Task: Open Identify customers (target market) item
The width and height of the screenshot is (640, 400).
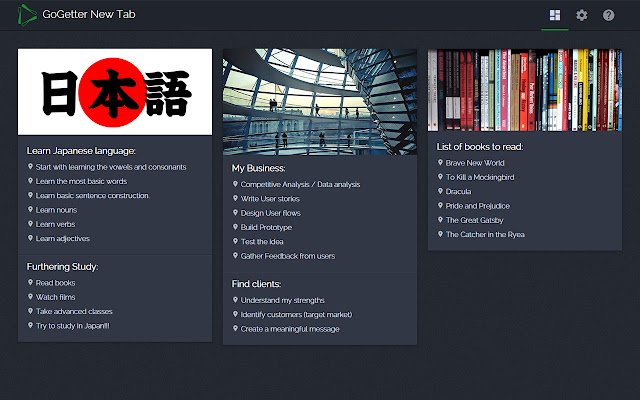Action: coord(296,315)
